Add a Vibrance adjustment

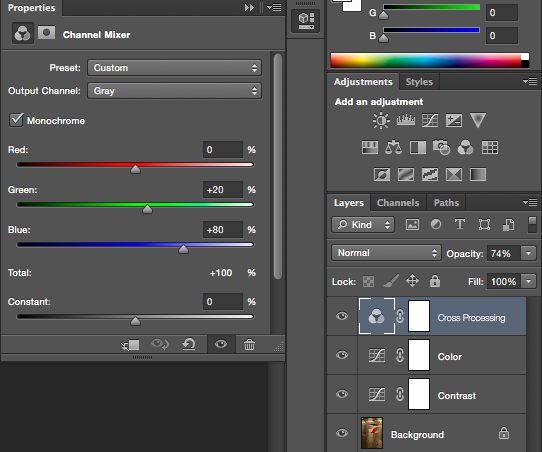click(x=478, y=120)
